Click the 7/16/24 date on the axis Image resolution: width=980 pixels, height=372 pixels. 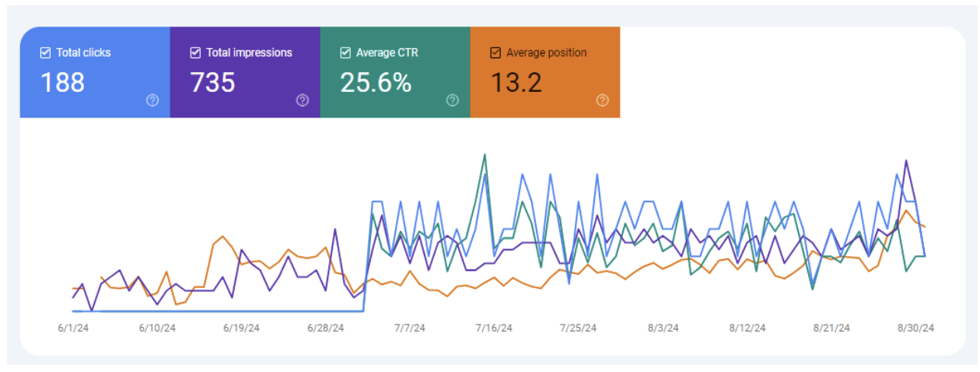(494, 328)
